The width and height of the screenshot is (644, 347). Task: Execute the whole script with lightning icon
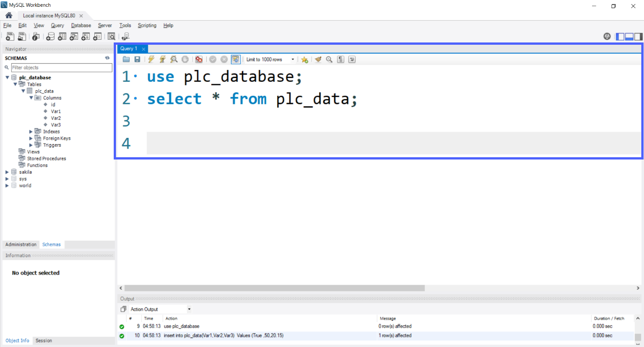tap(151, 59)
